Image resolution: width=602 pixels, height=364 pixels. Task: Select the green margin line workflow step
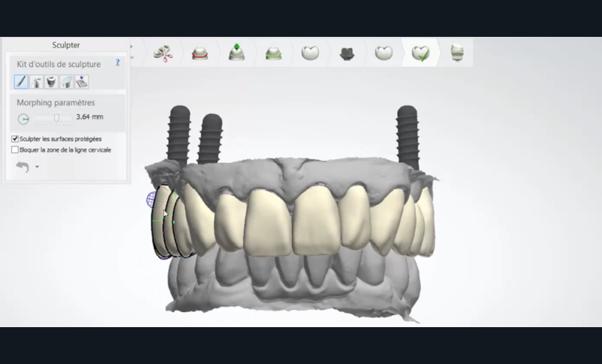click(273, 53)
